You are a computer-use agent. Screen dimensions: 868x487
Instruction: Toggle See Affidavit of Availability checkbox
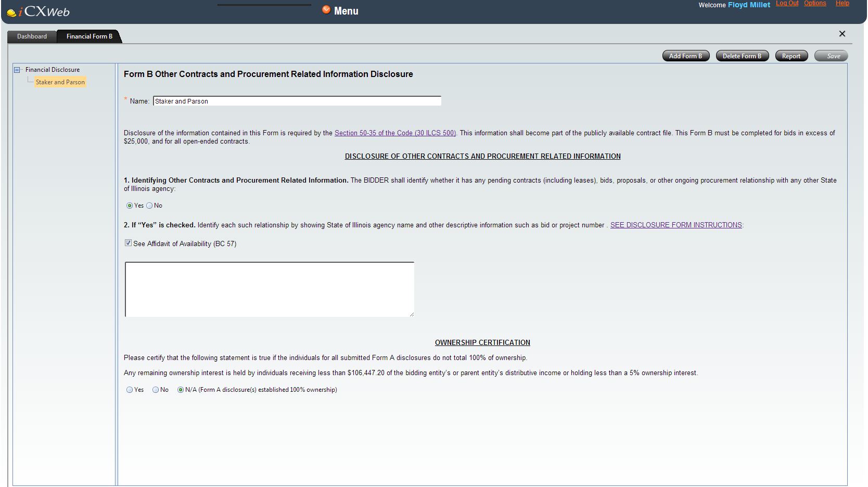tap(128, 243)
